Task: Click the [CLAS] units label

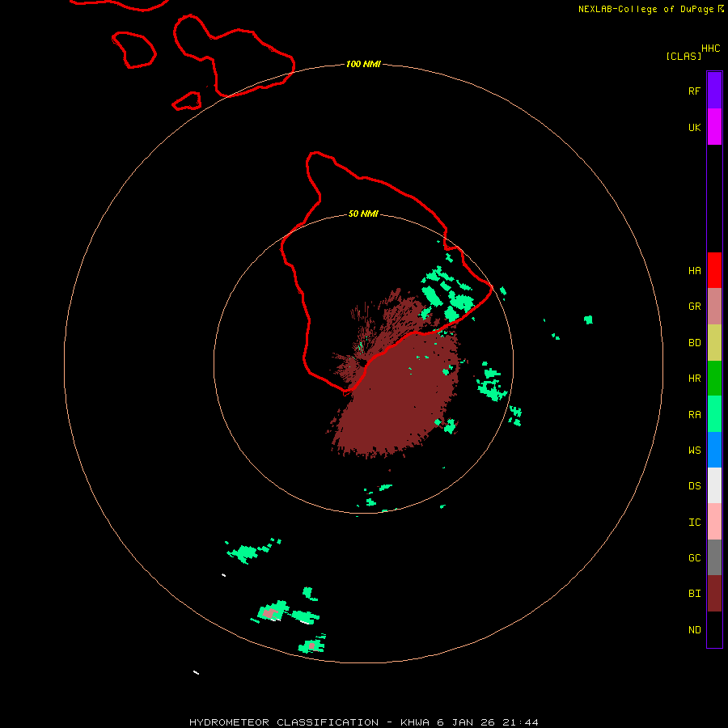Action: coord(684,57)
